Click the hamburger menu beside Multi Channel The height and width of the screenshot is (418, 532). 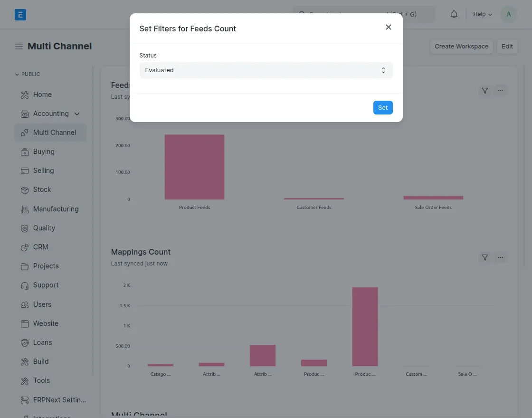pyautogui.click(x=19, y=46)
